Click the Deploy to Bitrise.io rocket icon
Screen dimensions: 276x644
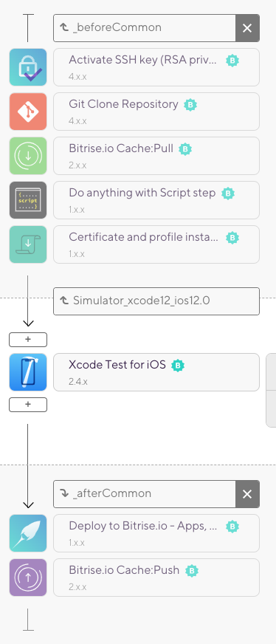click(28, 533)
